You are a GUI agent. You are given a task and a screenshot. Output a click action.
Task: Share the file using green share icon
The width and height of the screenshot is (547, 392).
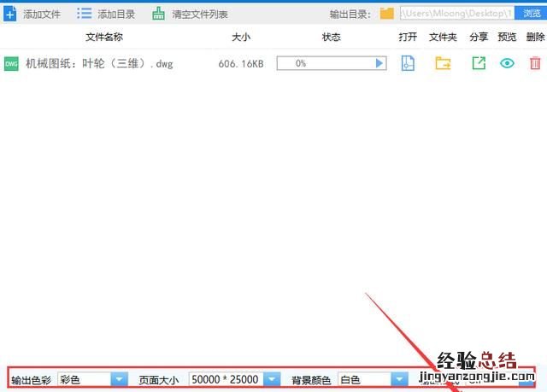tap(479, 63)
